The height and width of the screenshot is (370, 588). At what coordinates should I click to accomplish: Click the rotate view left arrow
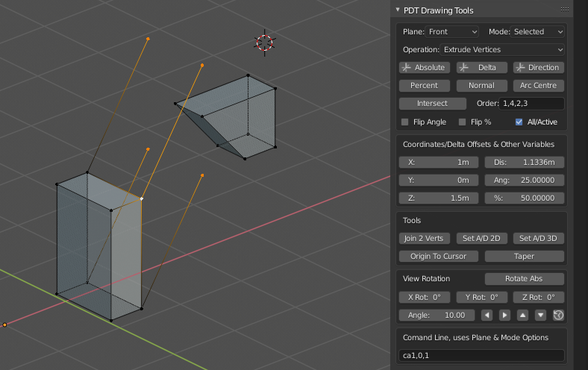(487, 316)
